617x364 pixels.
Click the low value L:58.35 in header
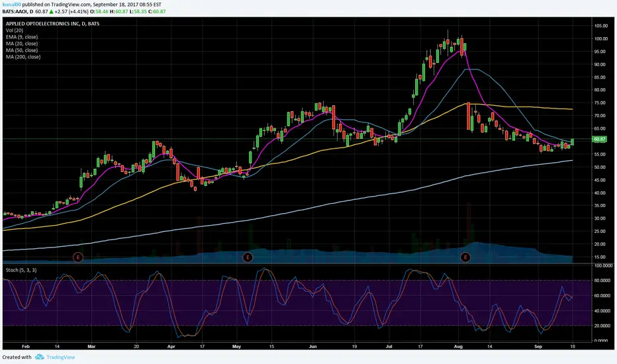tap(138, 11)
